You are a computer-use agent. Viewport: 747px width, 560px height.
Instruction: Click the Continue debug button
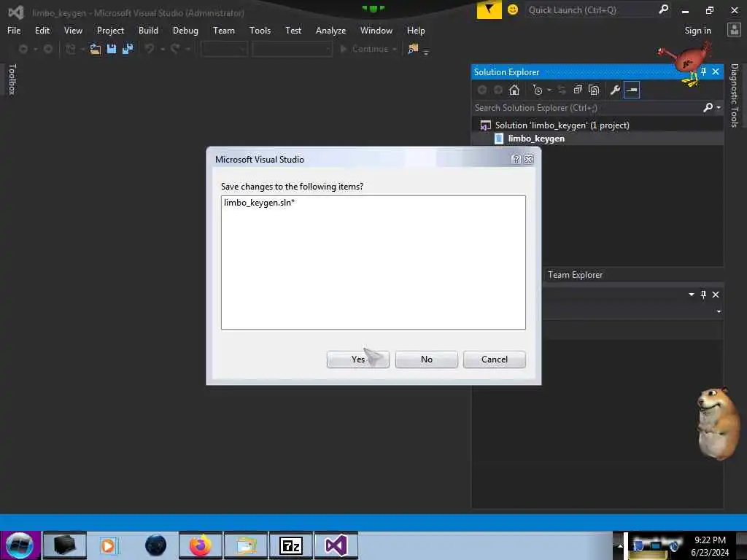(x=363, y=49)
